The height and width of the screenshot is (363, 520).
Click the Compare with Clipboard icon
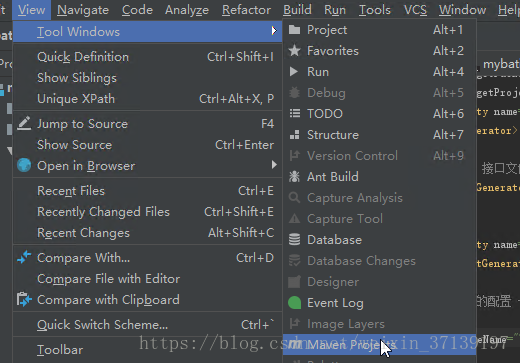(24, 299)
